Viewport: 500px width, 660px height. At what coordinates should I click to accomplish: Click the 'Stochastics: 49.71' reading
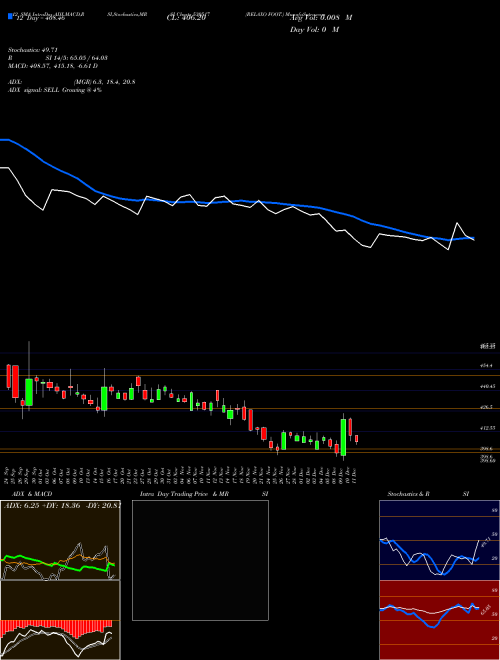click(x=33, y=50)
